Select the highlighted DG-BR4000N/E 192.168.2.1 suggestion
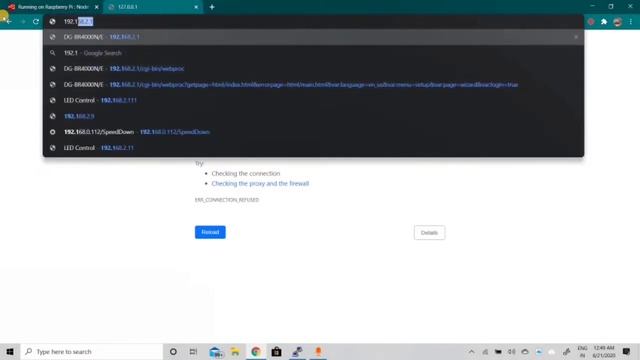The height and width of the screenshot is (360, 640). [x=313, y=37]
